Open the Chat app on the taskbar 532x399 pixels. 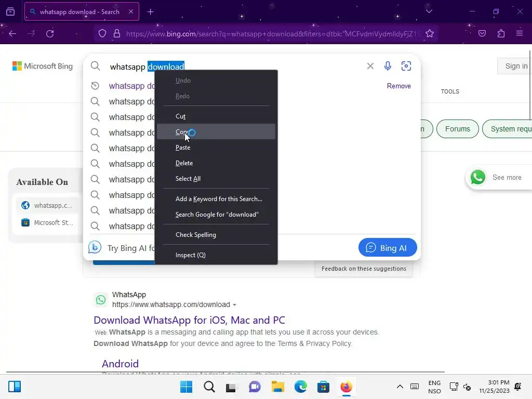[x=255, y=387]
